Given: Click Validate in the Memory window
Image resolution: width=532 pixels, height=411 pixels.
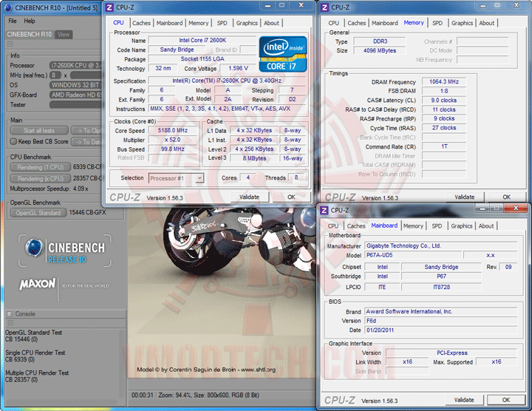Looking at the screenshot, I should coord(465,197).
